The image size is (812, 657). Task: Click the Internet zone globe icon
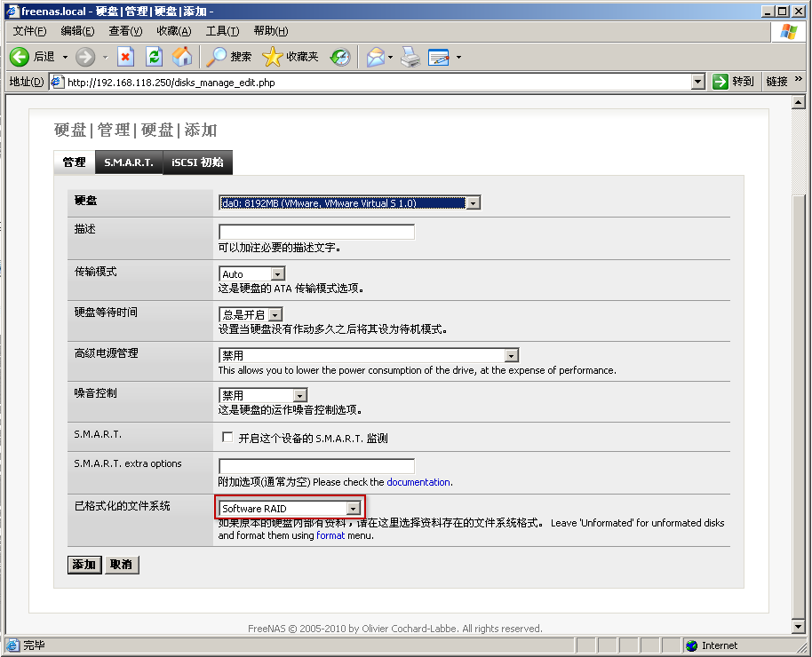point(691,645)
